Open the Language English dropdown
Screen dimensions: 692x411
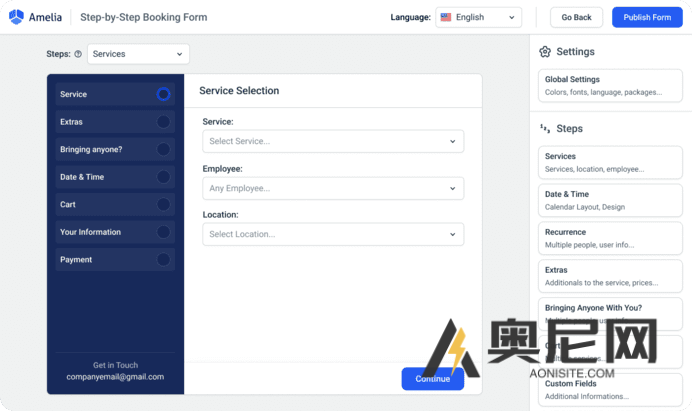tap(478, 17)
